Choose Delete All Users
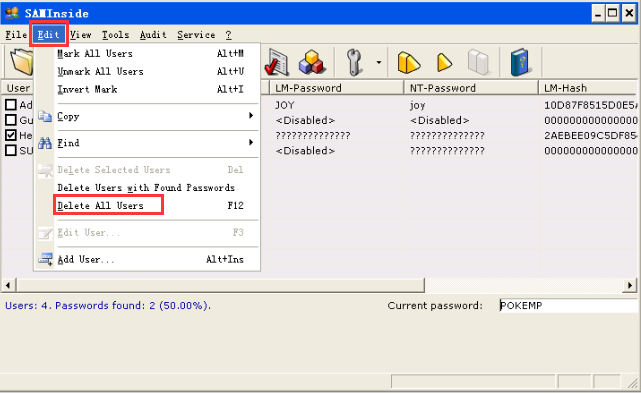 click(147, 206)
